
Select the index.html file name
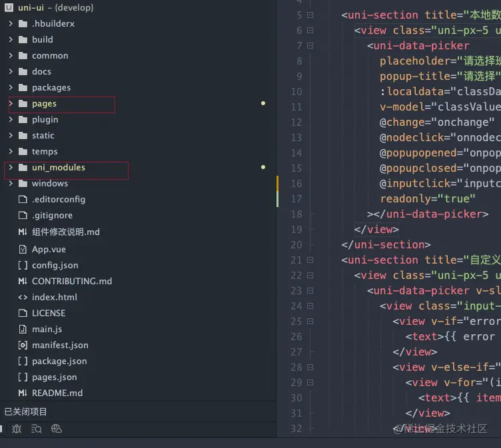[x=55, y=298]
